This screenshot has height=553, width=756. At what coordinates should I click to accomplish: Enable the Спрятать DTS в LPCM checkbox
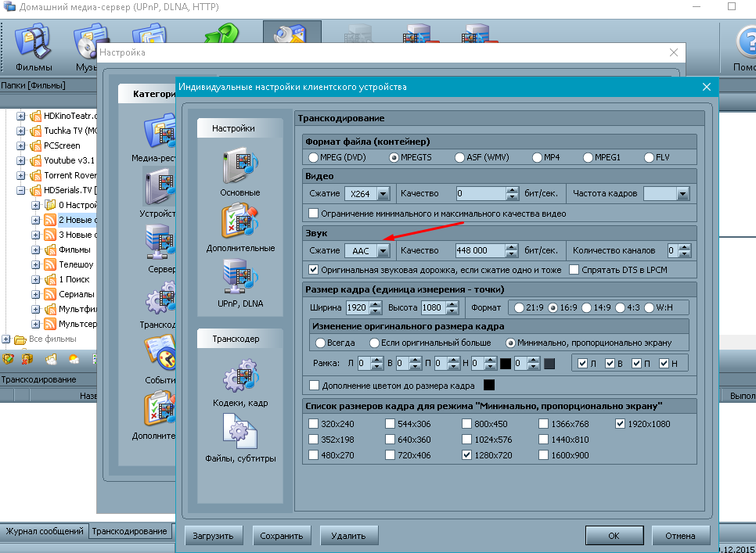tap(574, 270)
